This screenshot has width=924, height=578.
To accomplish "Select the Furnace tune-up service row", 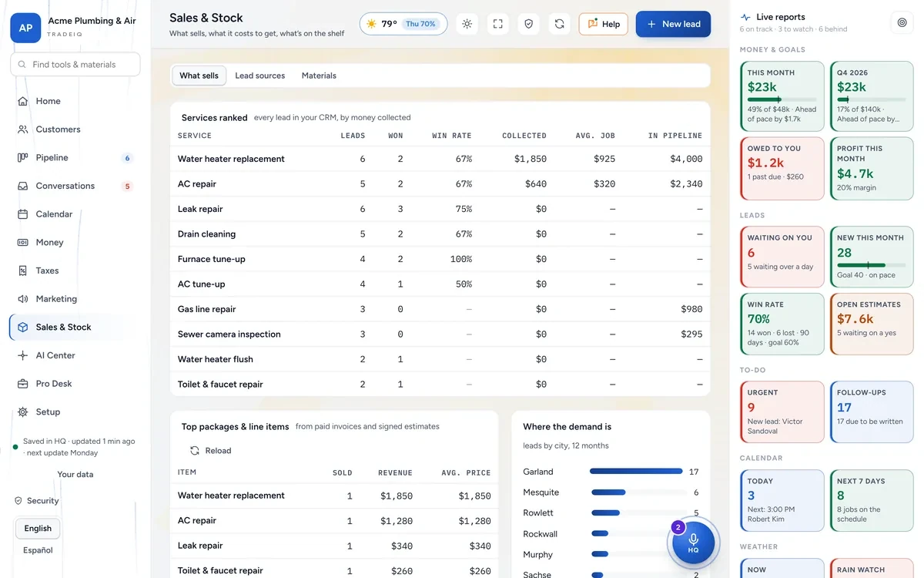I will coord(440,259).
